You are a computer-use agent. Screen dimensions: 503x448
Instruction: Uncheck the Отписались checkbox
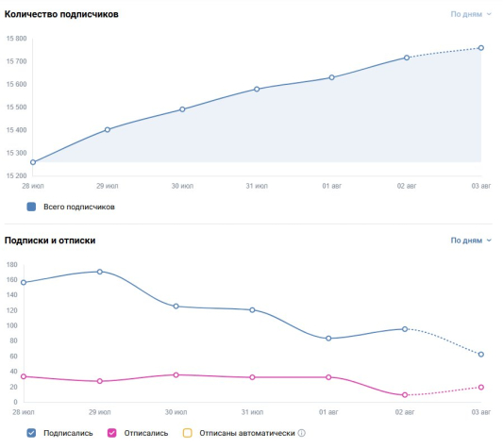click(111, 433)
